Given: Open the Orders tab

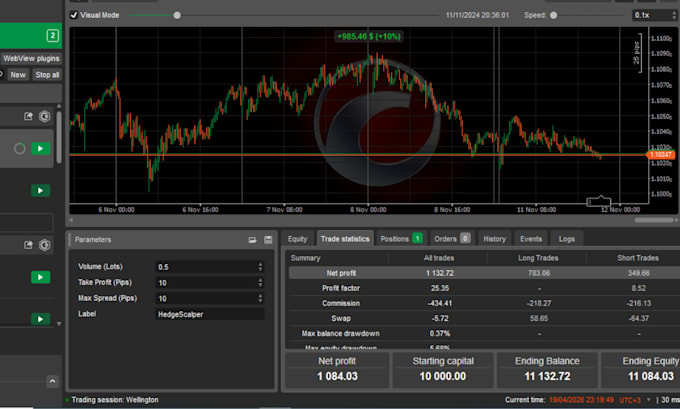Looking at the screenshot, I should 451,239.
